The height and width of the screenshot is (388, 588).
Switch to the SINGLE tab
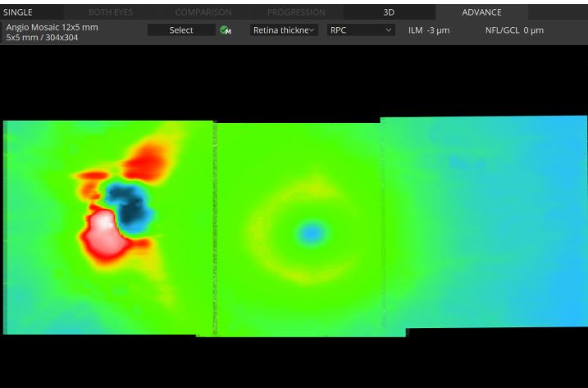click(x=18, y=12)
